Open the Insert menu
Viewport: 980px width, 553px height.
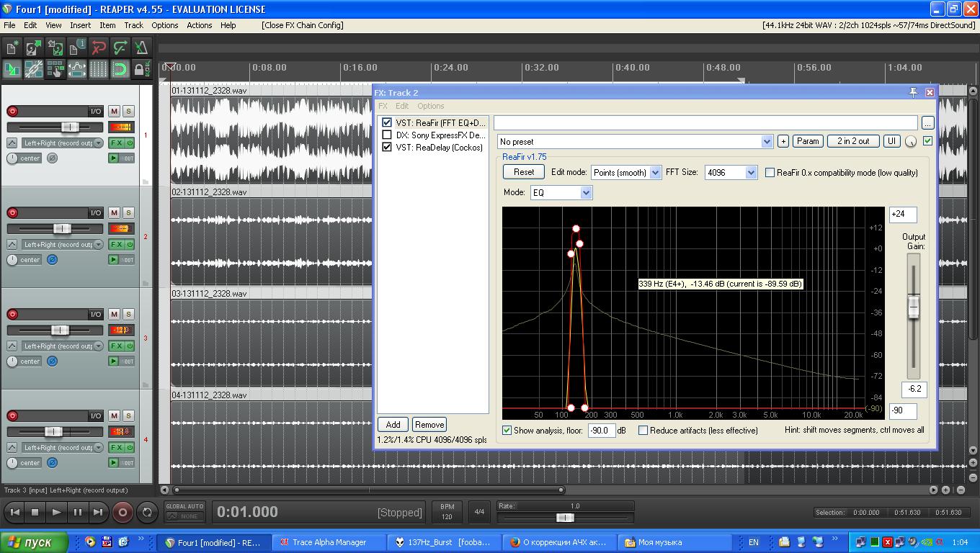80,24
